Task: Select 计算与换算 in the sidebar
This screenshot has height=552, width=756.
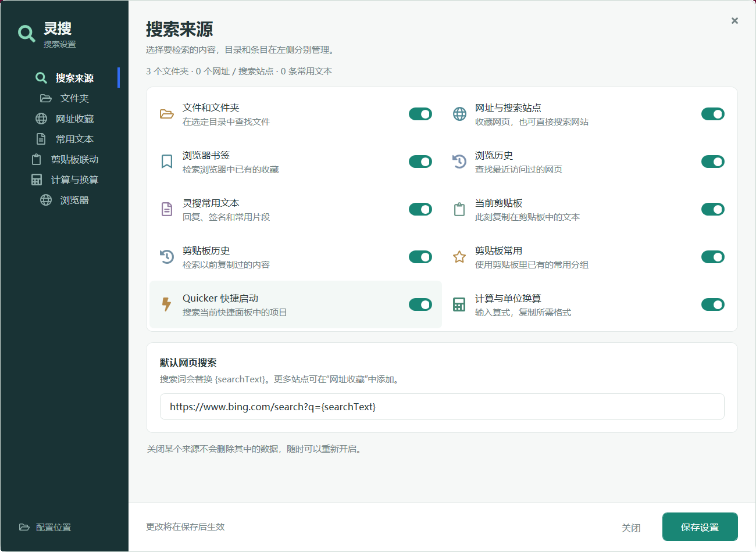Action: point(65,180)
